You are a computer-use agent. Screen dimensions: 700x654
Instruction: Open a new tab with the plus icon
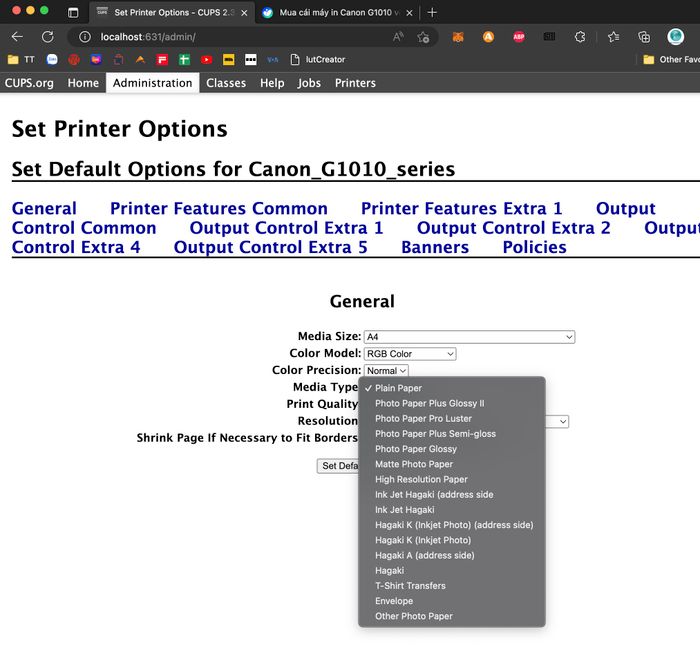[x=432, y=12]
